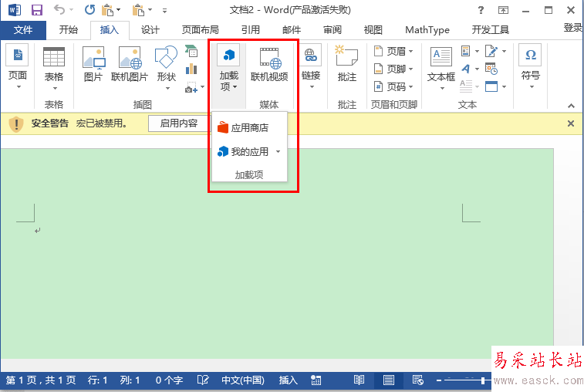Click the 0 个字 word count

(x=169, y=380)
